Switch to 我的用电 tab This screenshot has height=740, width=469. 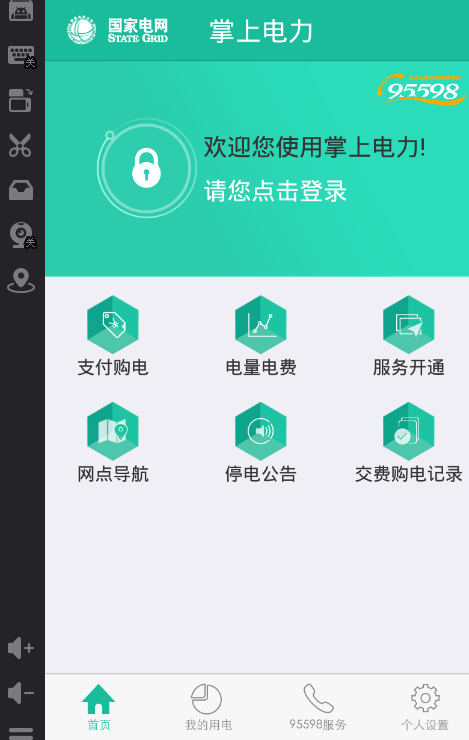point(208,707)
